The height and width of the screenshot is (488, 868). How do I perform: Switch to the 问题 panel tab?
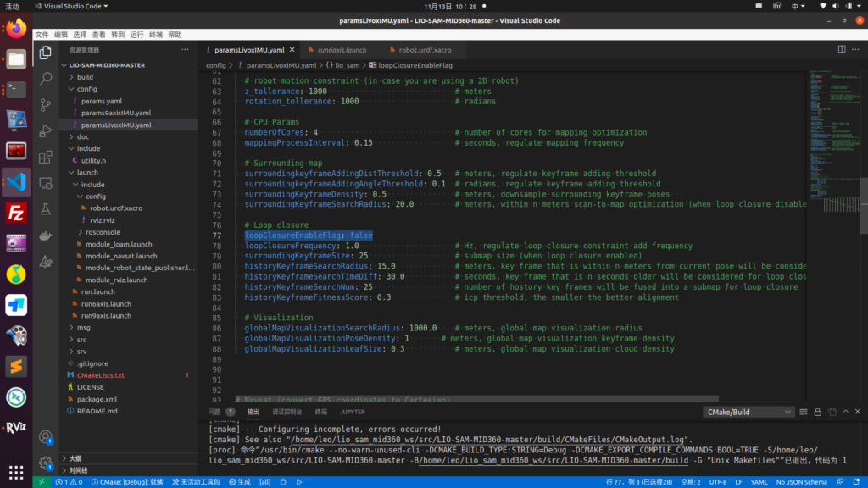(221, 412)
